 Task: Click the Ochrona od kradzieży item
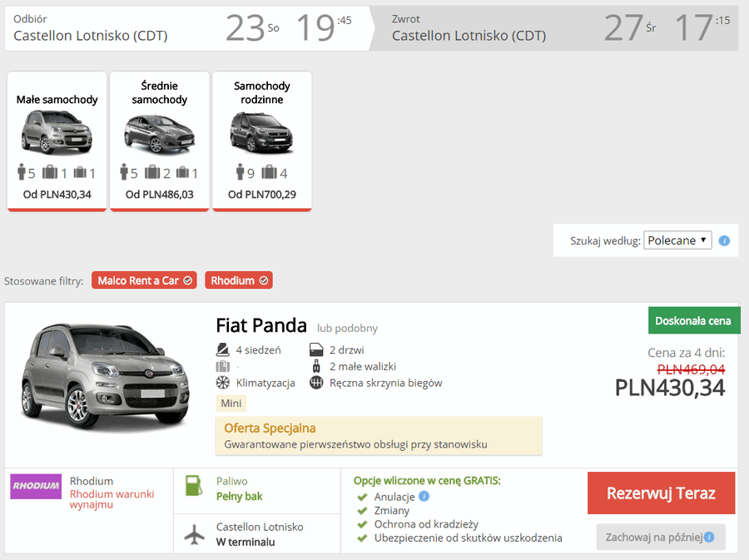click(x=426, y=524)
